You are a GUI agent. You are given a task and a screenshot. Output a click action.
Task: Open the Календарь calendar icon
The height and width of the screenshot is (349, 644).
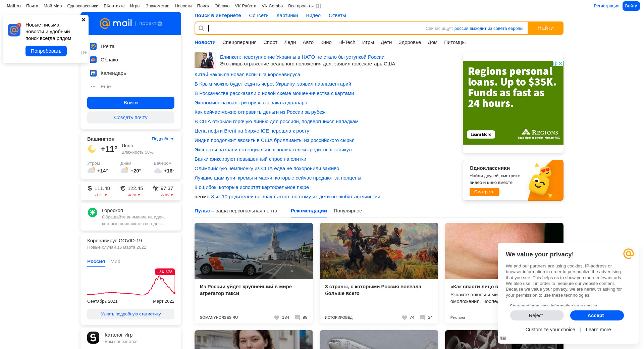click(93, 73)
